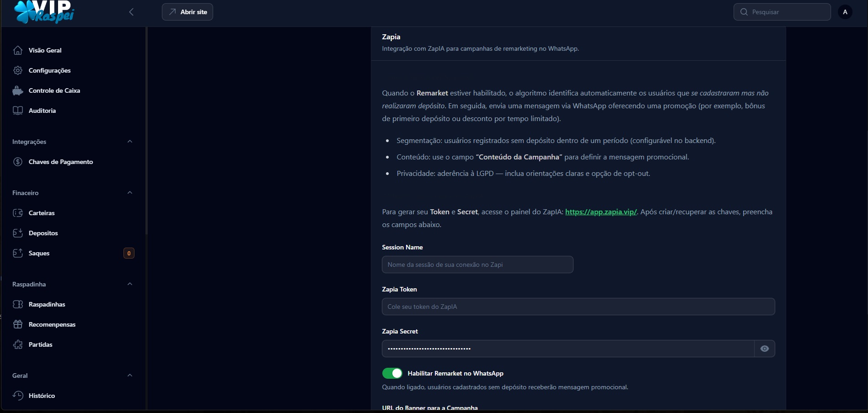Click the search magnifier icon

[x=744, y=12]
